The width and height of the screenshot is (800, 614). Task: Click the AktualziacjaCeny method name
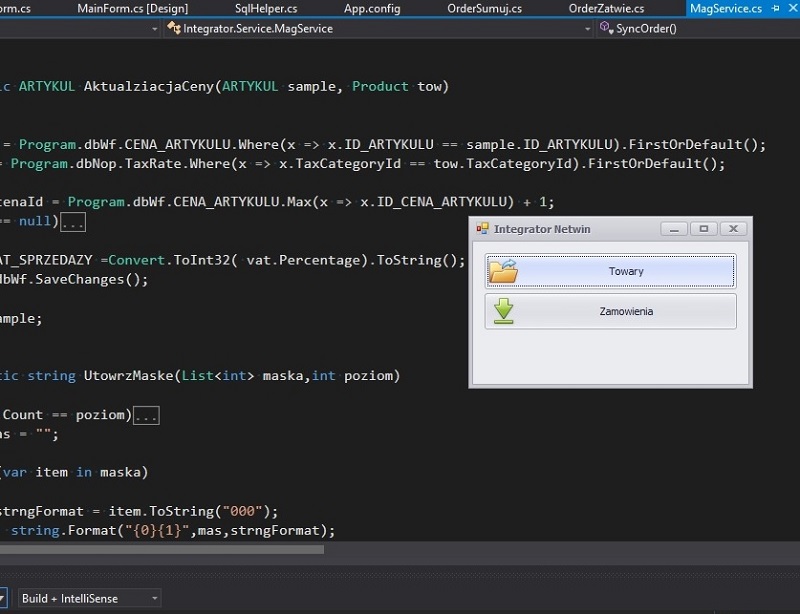point(149,87)
